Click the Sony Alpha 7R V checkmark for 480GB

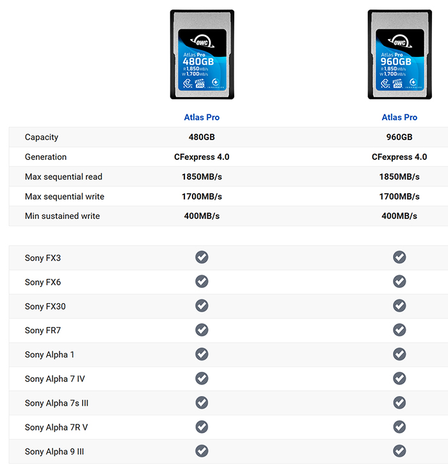pos(202,427)
